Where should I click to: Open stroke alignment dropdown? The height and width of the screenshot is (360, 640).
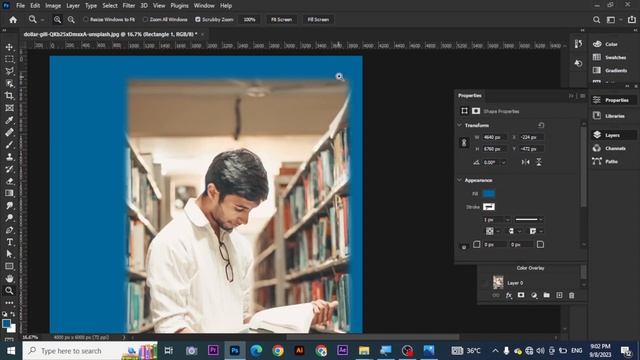(493, 231)
